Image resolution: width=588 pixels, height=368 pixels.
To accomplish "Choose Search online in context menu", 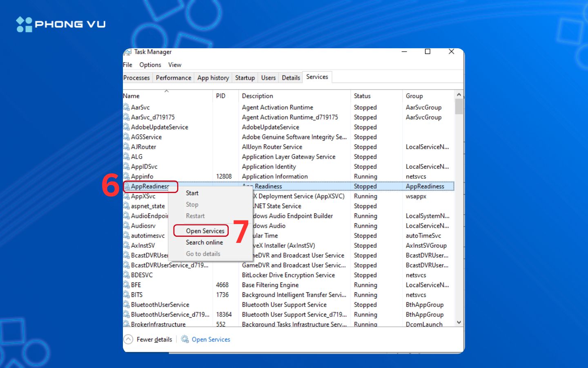I will click(x=204, y=242).
